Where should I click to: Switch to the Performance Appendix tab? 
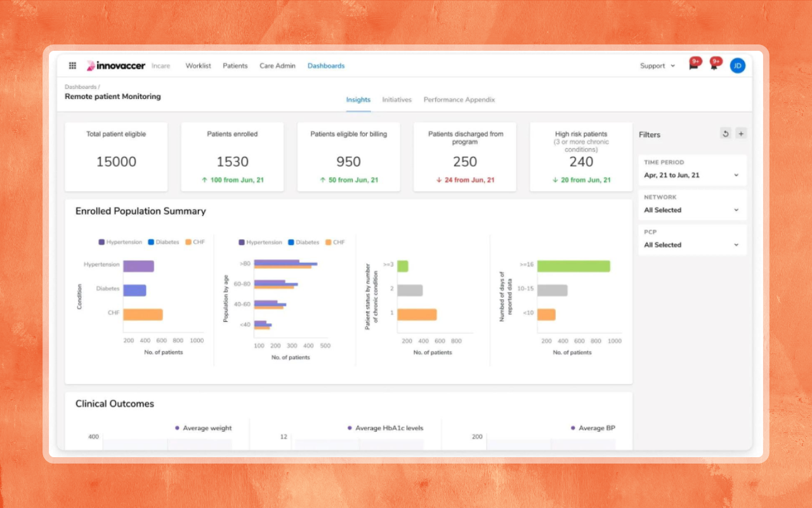459,100
